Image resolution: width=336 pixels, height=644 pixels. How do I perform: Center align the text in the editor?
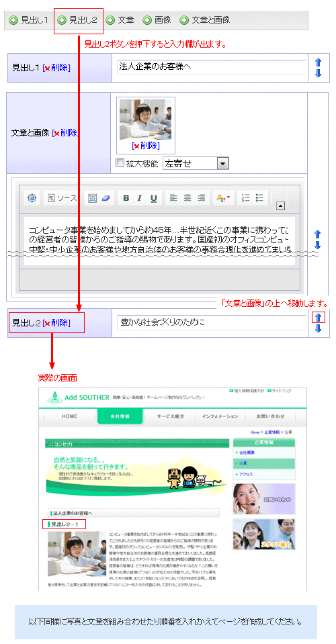click(x=187, y=198)
